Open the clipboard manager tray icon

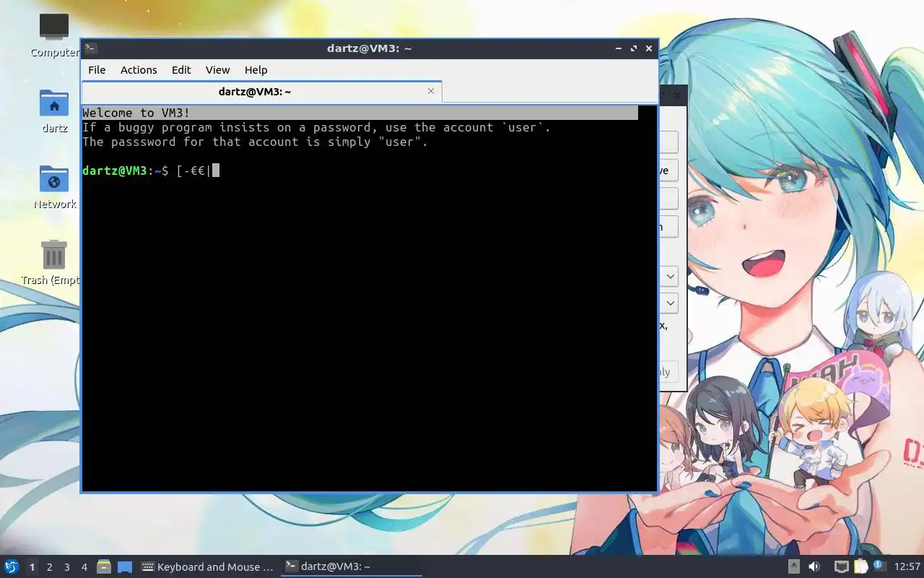tap(860, 566)
